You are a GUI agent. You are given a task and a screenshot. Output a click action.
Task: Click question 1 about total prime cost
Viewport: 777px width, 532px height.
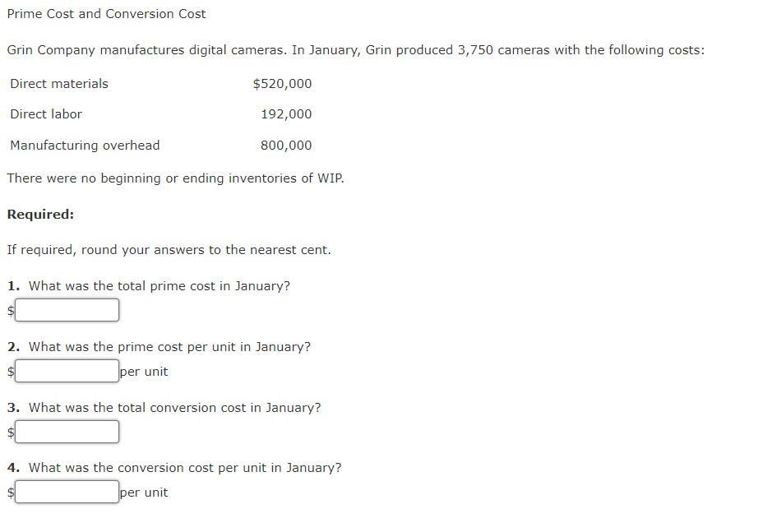pos(149,286)
